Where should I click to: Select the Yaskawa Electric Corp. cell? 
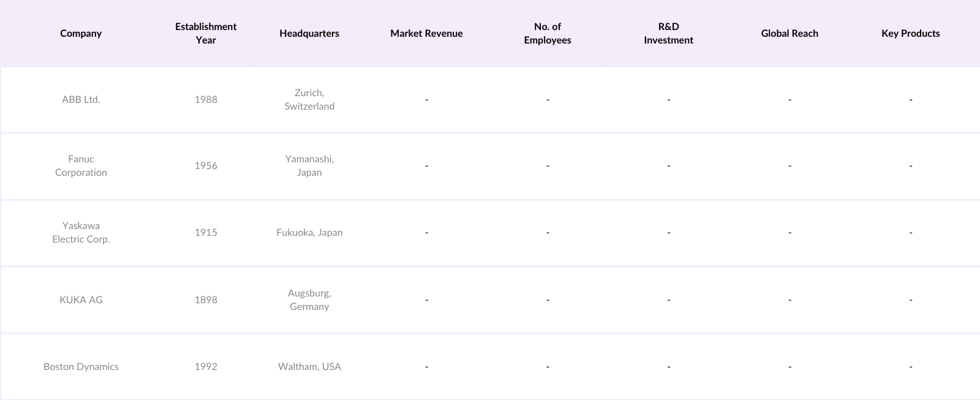pyautogui.click(x=81, y=232)
